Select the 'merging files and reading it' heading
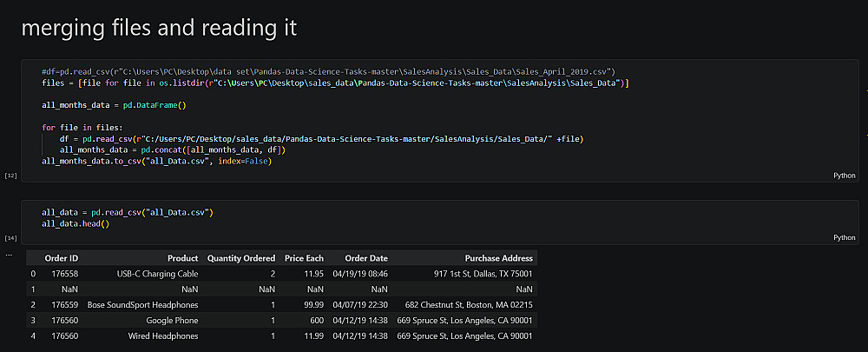The height and width of the screenshot is (352, 868). 159,28
